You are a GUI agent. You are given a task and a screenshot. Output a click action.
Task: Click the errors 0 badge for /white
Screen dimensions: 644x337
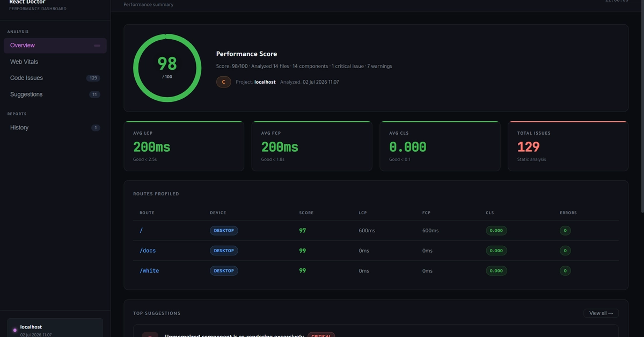click(x=565, y=271)
